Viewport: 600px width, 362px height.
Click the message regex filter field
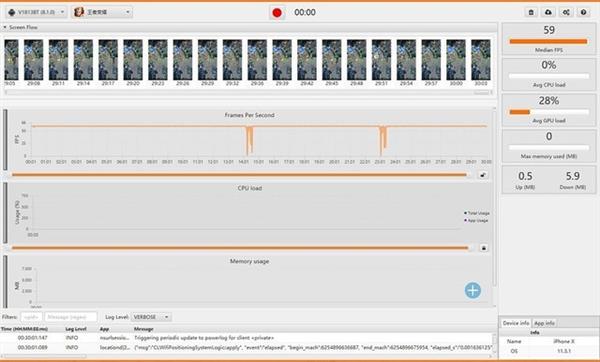(71, 317)
